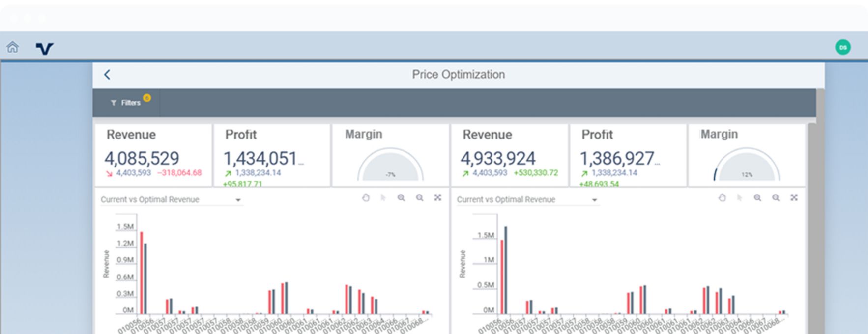Open the Filters panel
The image size is (868, 334).
point(126,103)
